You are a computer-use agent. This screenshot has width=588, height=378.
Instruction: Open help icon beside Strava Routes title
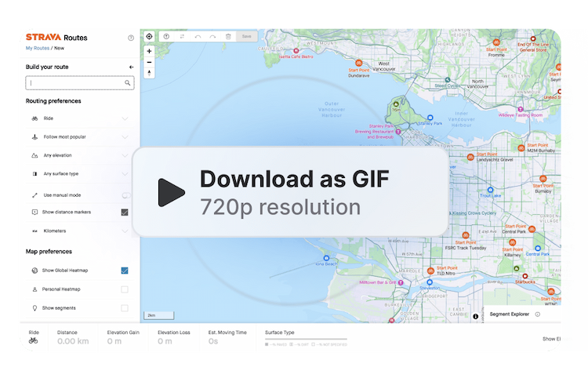131,38
